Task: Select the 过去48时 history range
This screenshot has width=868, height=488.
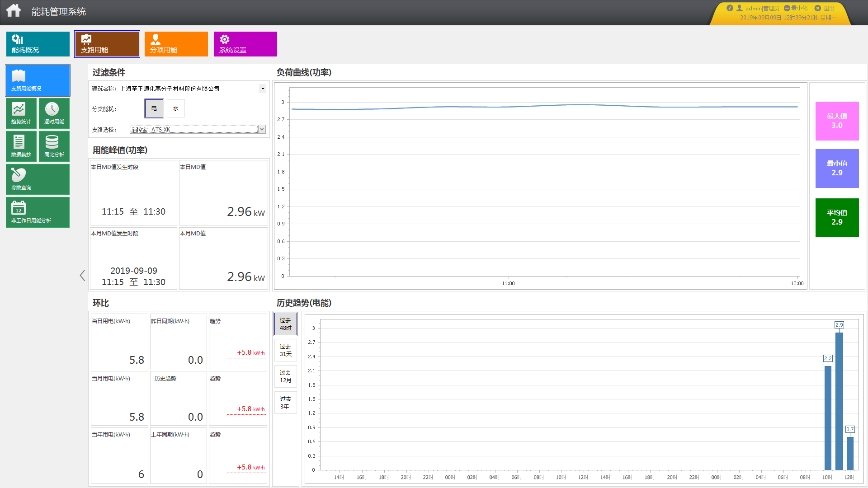Action: pyautogui.click(x=285, y=324)
